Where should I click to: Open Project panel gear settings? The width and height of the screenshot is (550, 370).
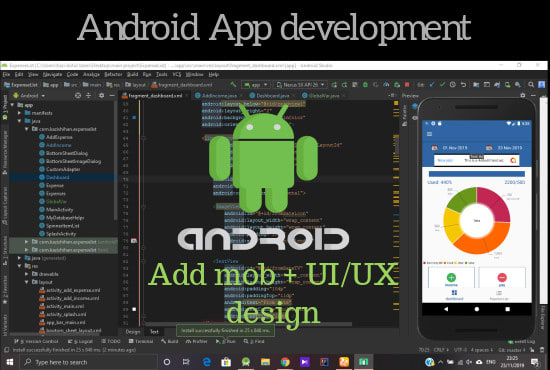[x=101, y=95]
